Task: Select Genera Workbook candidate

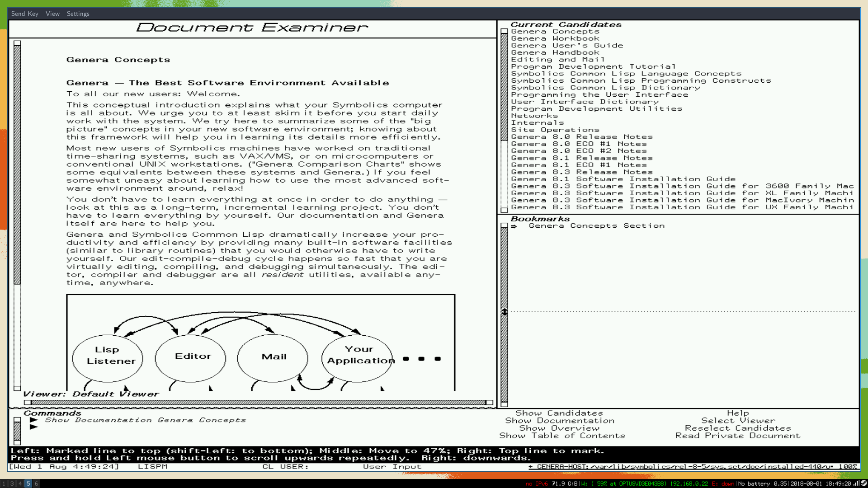Action: coord(555,38)
